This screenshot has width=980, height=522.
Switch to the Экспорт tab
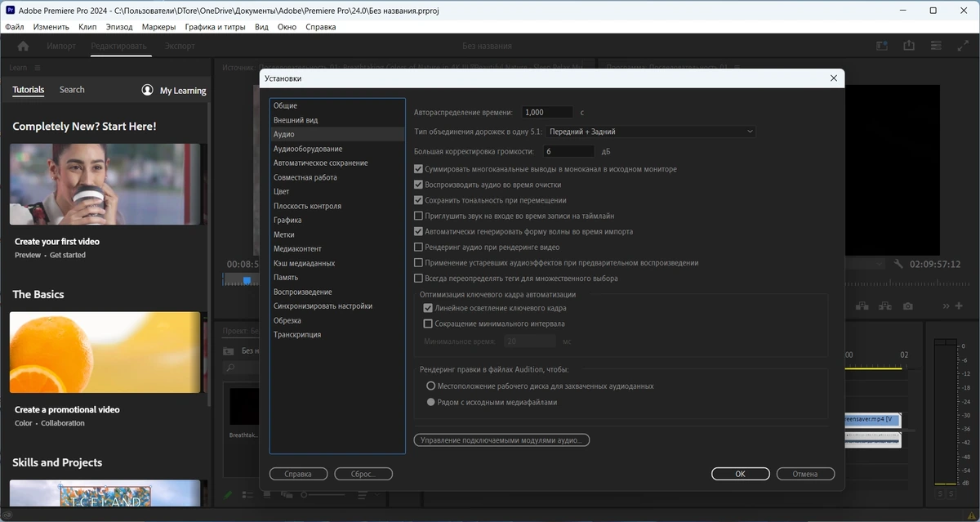click(180, 47)
